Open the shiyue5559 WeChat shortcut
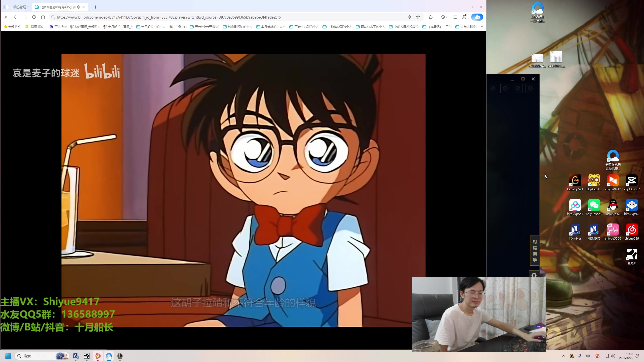The width and height of the screenshot is (644, 362). tap(594, 207)
